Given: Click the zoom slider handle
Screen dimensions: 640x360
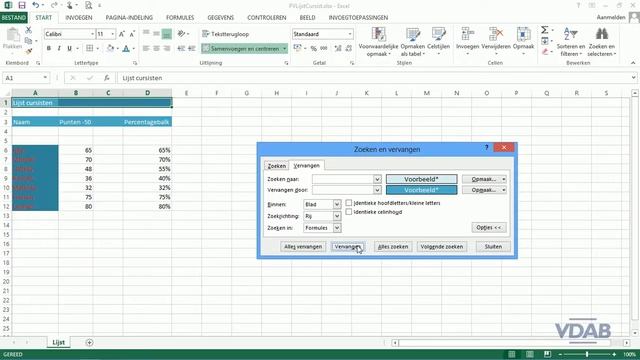Looking at the screenshot, I should pyautogui.click(x=587, y=354).
